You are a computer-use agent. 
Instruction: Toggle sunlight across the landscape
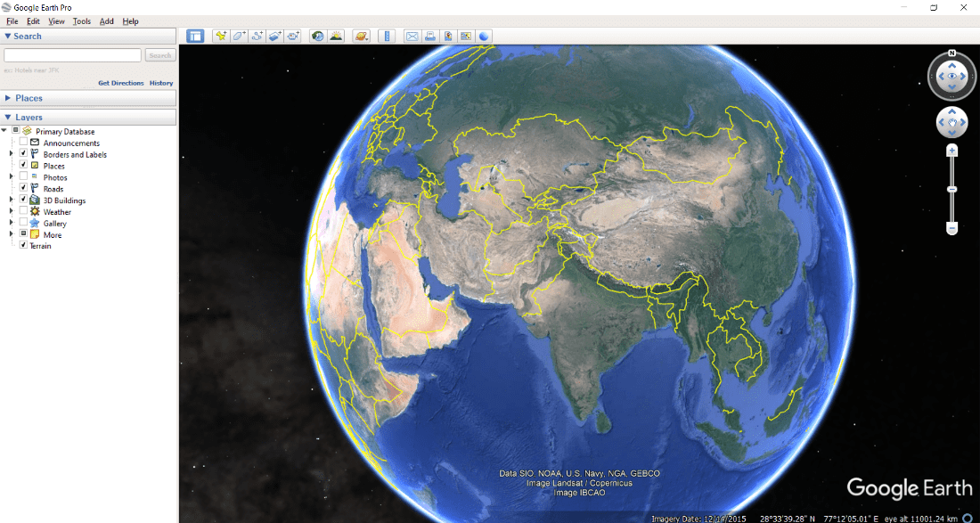coord(336,37)
